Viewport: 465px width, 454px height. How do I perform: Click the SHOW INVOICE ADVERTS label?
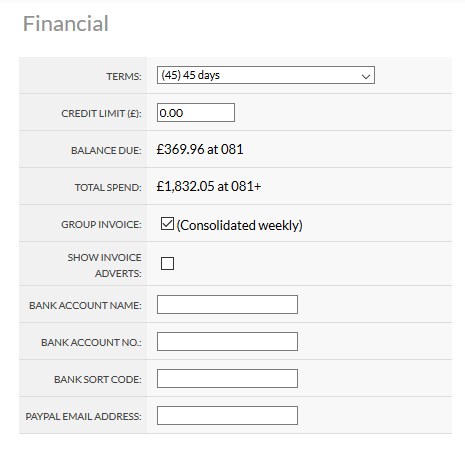click(104, 265)
